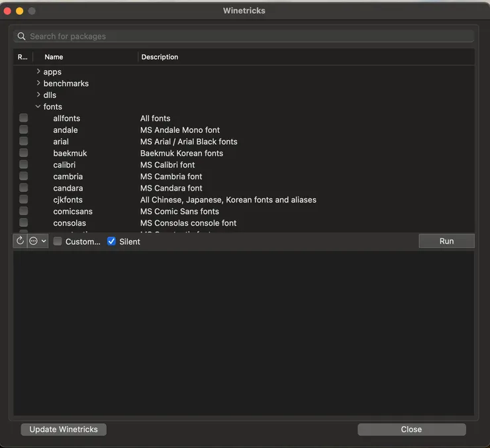Check the cambria checkbox
Viewport: 490px width, 448px height.
[23, 176]
